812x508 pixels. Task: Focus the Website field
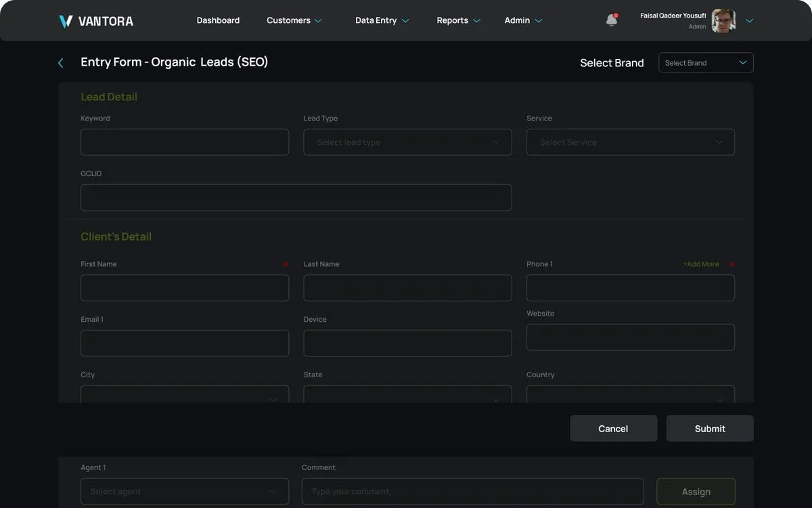631,337
